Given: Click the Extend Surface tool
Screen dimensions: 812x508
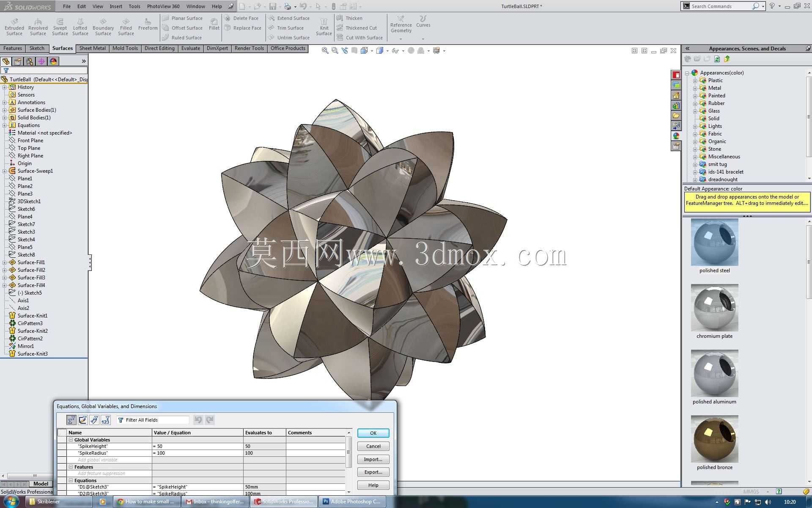Looking at the screenshot, I should (289, 18).
